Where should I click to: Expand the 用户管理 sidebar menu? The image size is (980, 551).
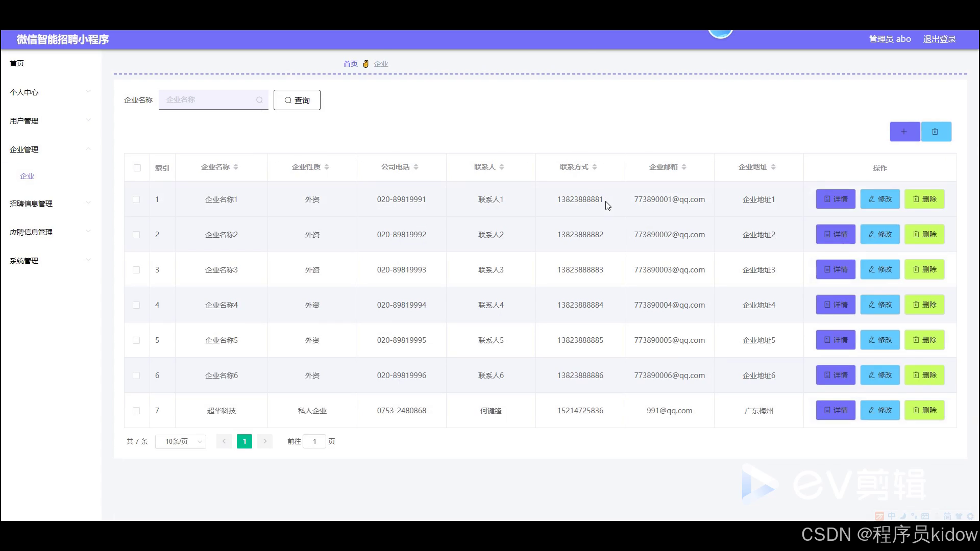point(51,121)
